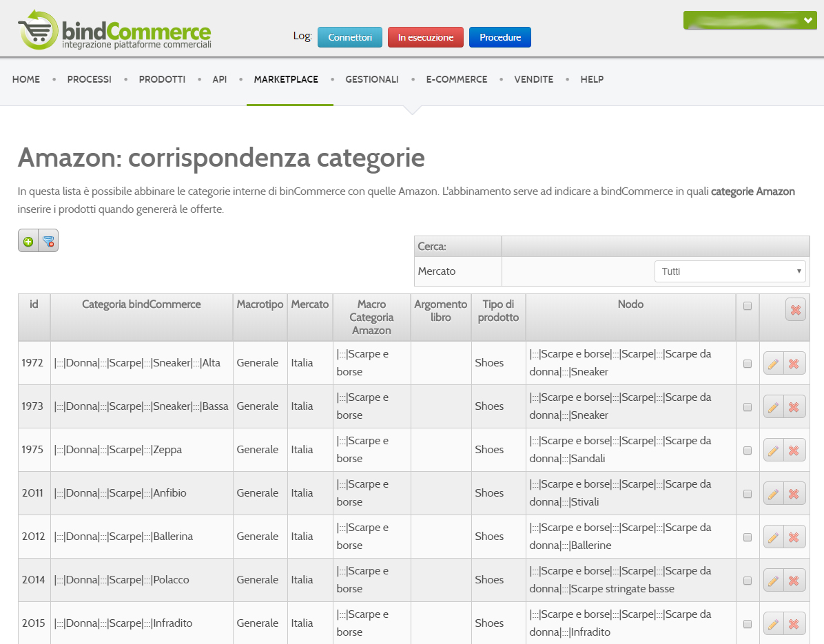
Task: Open the HOME menu
Action: point(26,79)
